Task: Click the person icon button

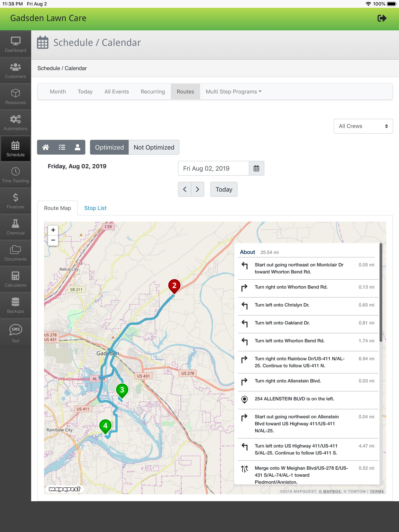Action: click(77, 147)
